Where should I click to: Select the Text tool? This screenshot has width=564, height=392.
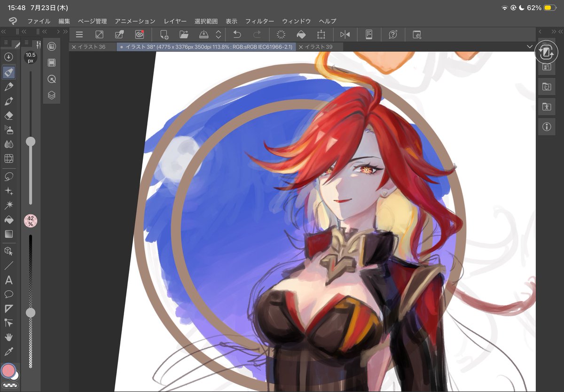coord(8,280)
